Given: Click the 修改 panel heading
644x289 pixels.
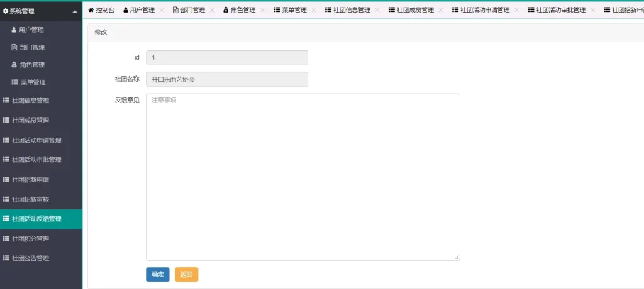Looking at the screenshot, I should point(101,32).
